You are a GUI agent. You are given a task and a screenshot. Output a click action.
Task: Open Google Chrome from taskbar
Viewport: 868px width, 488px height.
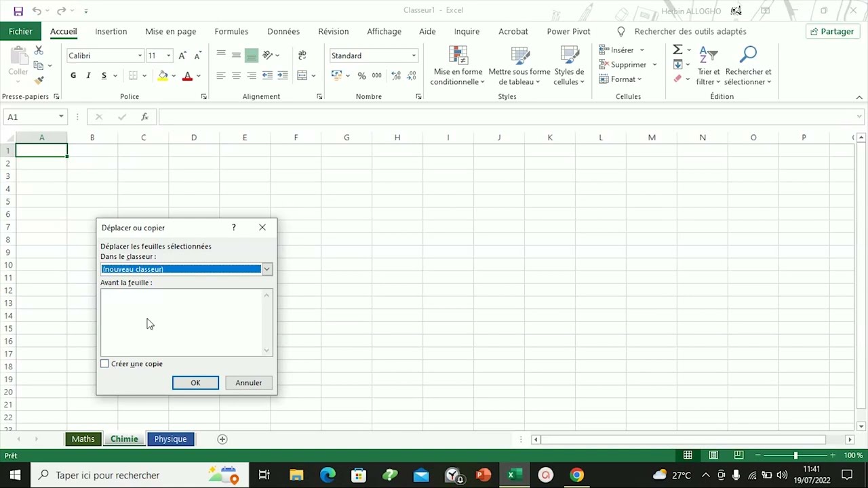pos(576,475)
